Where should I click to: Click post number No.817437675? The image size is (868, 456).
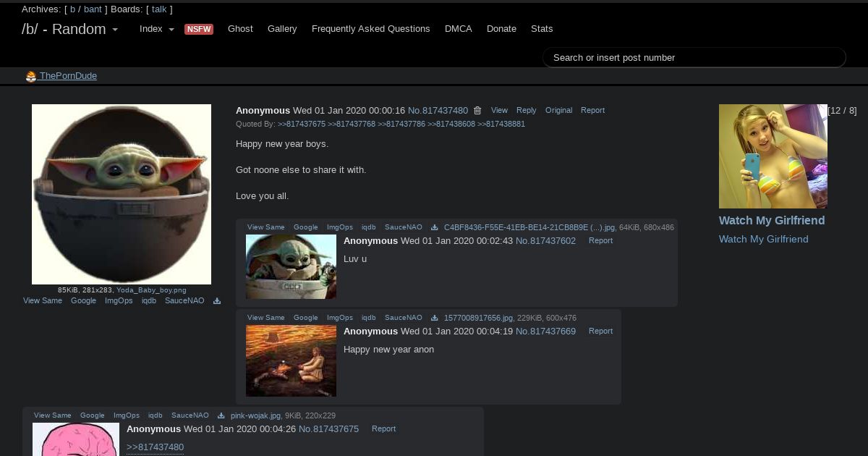328,429
